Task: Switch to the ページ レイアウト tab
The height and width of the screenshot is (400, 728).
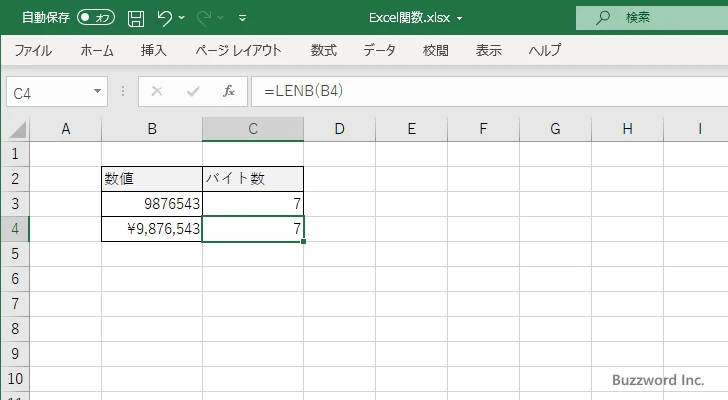Action: click(x=238, y=50)
